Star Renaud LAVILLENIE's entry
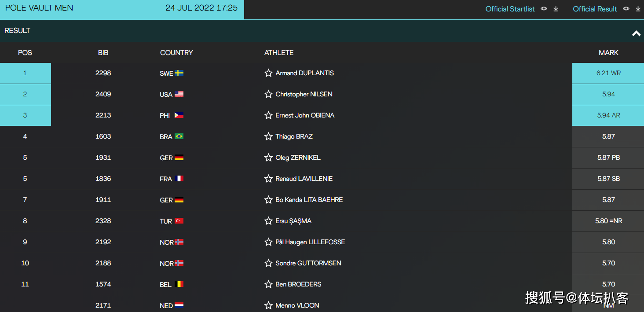Screen dimensions: 644x312 click(268, 179)
